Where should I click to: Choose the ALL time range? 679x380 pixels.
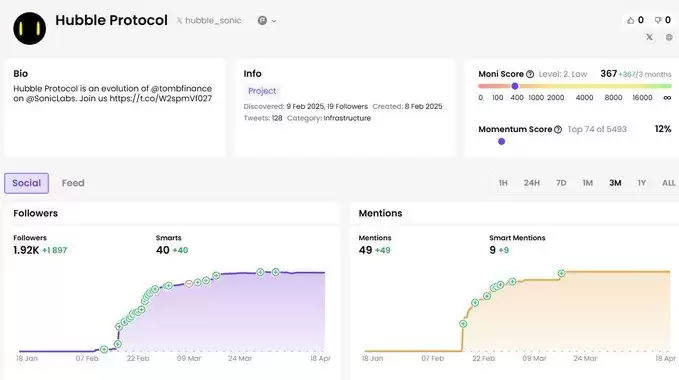click(x=668, y=183)
